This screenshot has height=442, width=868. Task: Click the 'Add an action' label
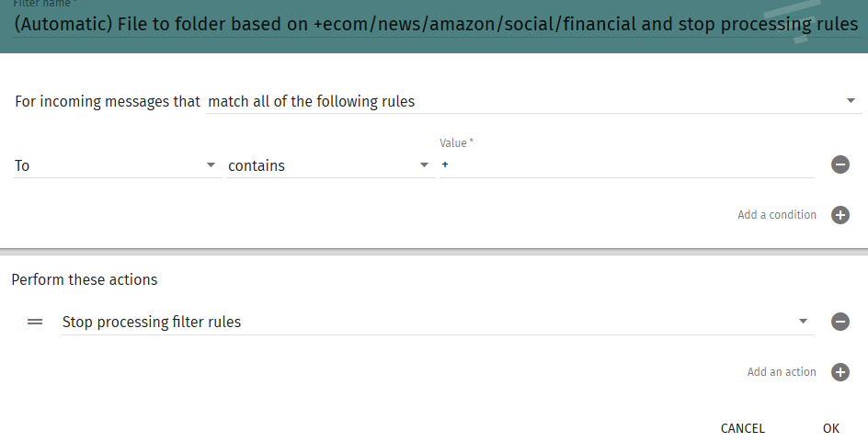[x=782, y=372]
